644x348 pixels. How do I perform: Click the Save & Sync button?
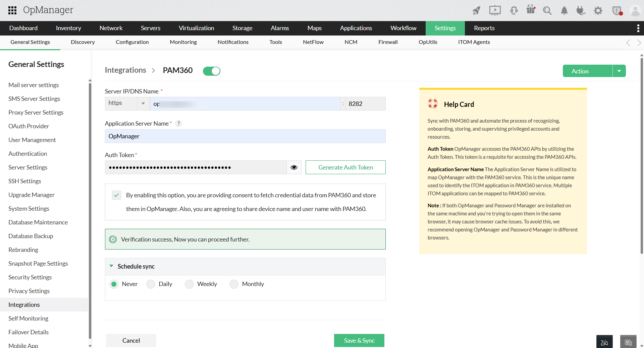click(359, 341)
